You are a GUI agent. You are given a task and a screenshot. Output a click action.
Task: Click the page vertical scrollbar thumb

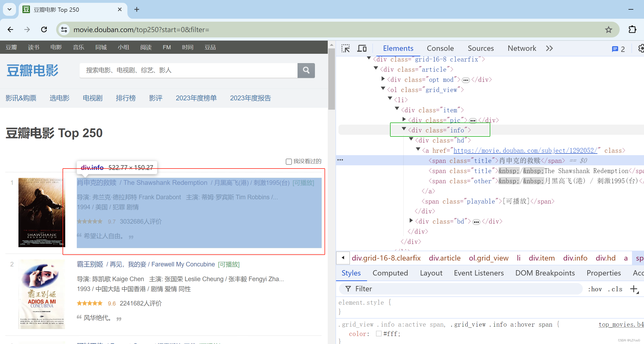pyautogui.click(x=331, y=79)
